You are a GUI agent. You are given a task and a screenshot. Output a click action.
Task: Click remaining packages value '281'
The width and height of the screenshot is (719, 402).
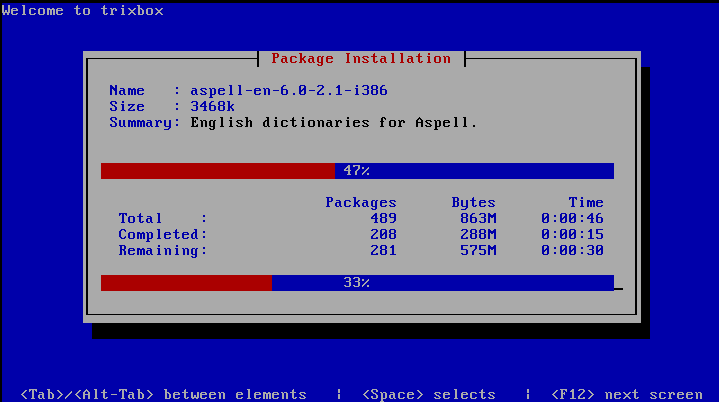tap(383, 250)
